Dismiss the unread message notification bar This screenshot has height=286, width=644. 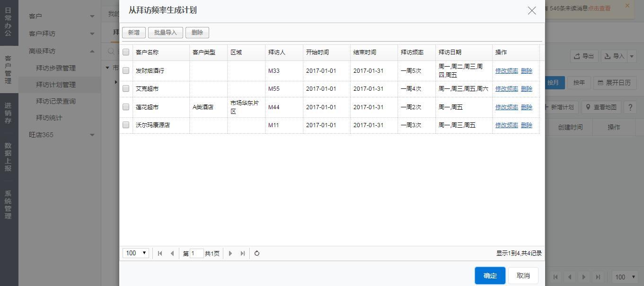coord(627,6)
